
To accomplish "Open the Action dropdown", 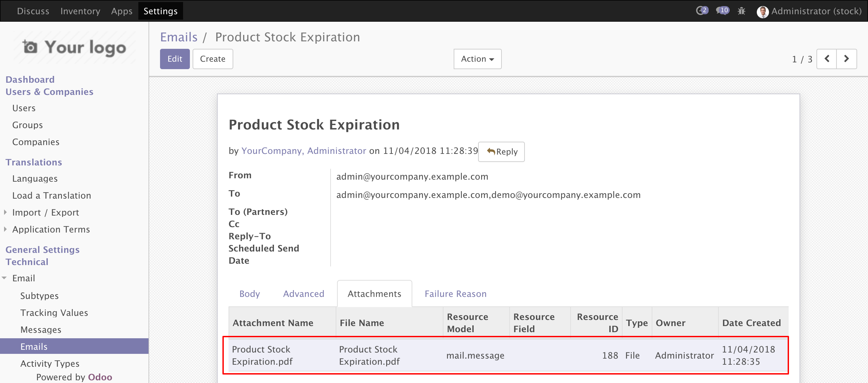I will coord(477,59).
